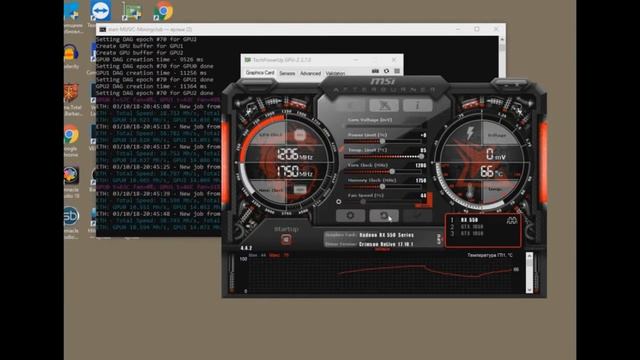Image resolution: width=640 pixels, height=360 pixels.
Task: Open the TeamViewer desktop icon
Action: point(101,11)
